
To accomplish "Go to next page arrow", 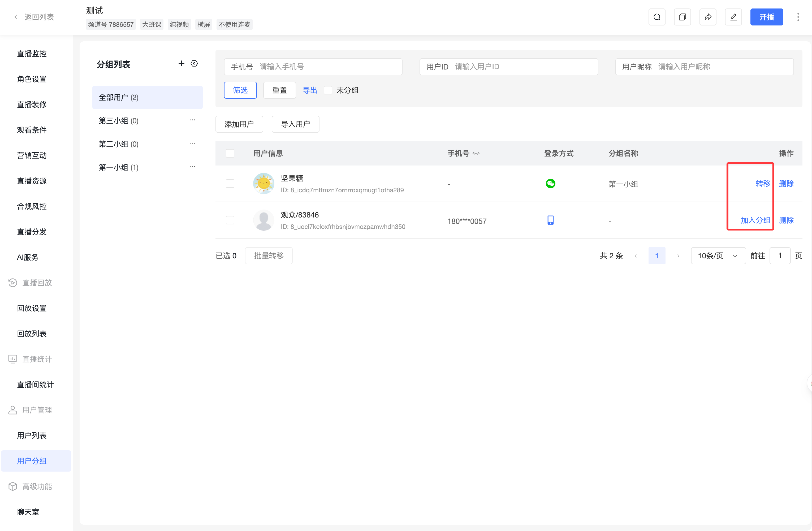I will 678,255.
